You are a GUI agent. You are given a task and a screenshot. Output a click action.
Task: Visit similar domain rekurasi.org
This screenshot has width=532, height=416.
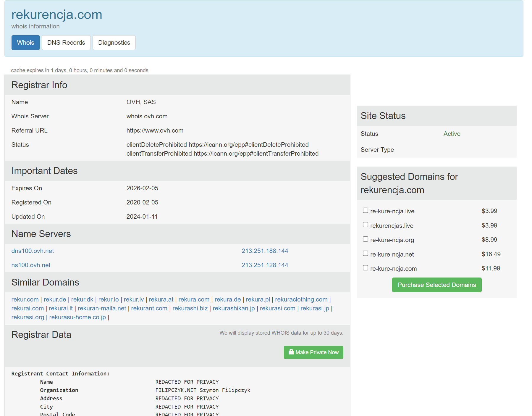pyautogui.click(x=28, y=317)
